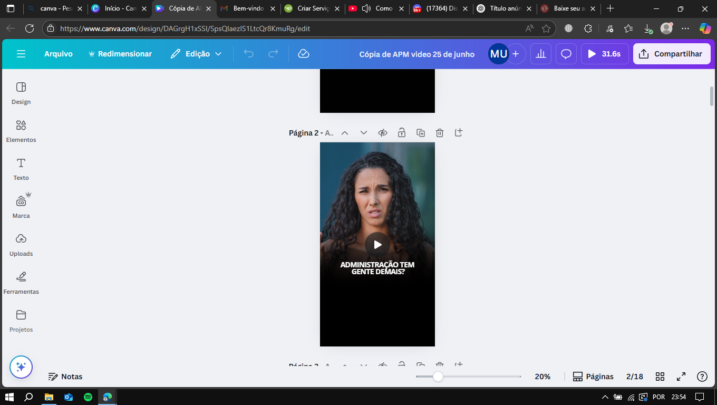Click the 20% zoom level value

542,376
